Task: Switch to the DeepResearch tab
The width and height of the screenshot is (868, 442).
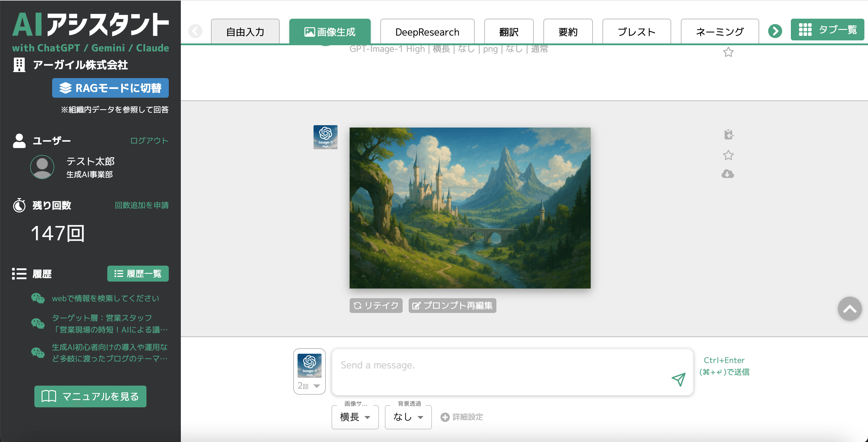Action: coord(427,32)
